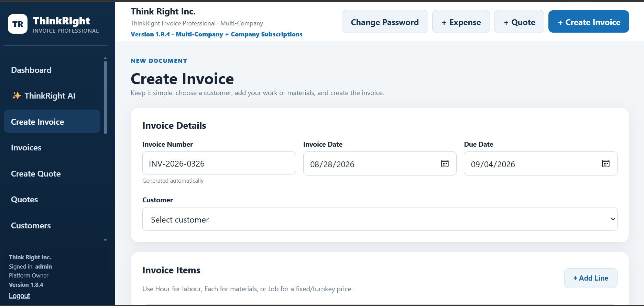Click the + Quote button

point(519,22)
